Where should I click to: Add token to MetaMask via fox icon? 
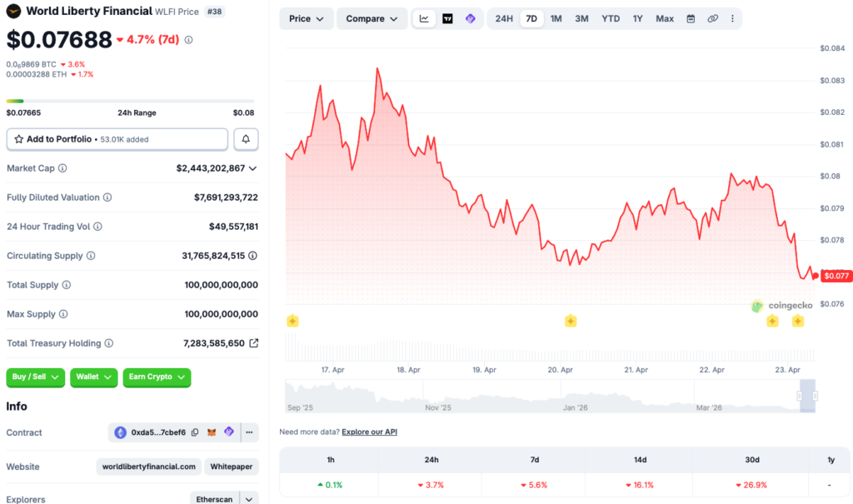click(212, 432)
